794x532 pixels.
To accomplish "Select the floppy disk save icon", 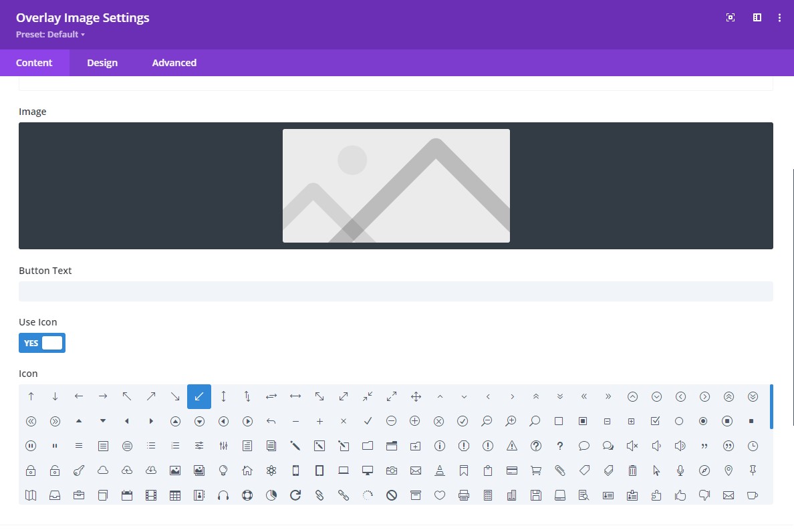I will (536, 495).
